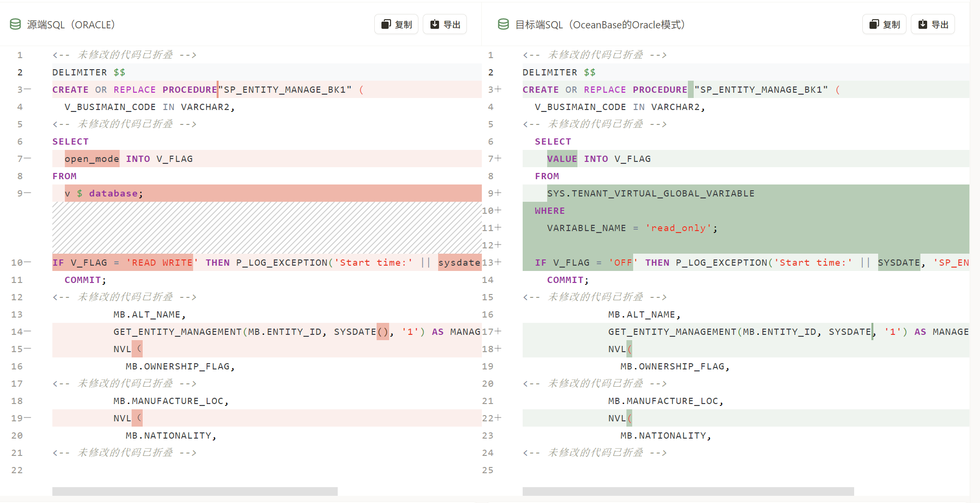Screen dimensions: 980x503
Task: Expand the collapsed code at target line 24
Action: pos(595,453)
